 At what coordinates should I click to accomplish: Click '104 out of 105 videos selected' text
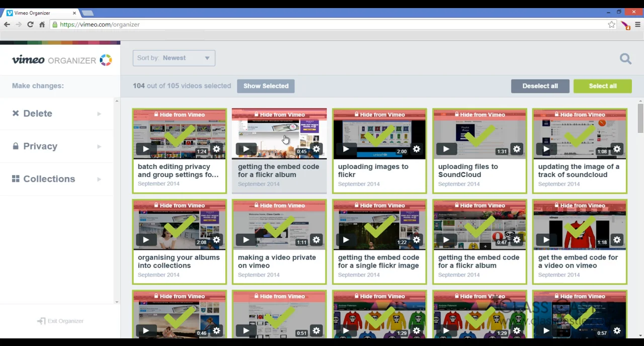[182, 86]
